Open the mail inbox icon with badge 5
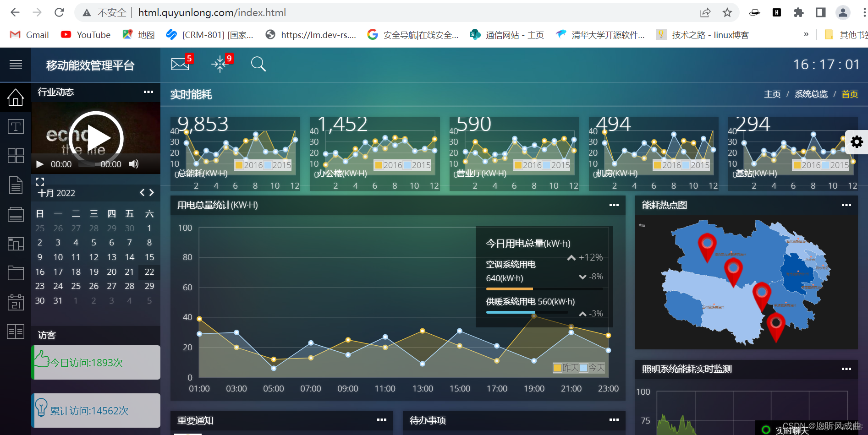This screenshot has width=868, height=435. point(181,64)
